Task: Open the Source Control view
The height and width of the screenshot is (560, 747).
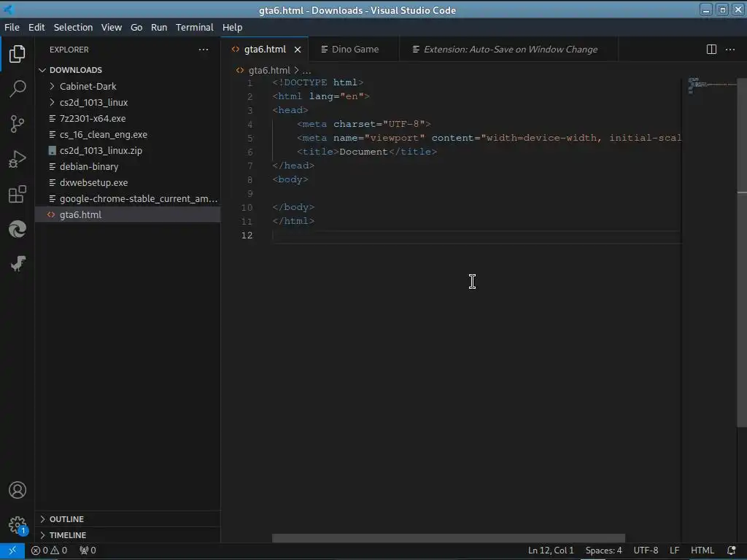Action: 18,124
